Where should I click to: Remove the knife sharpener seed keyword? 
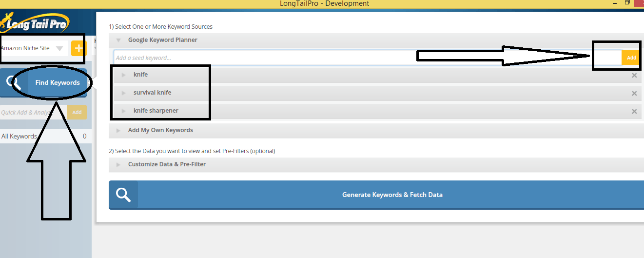tap(634, 111)
